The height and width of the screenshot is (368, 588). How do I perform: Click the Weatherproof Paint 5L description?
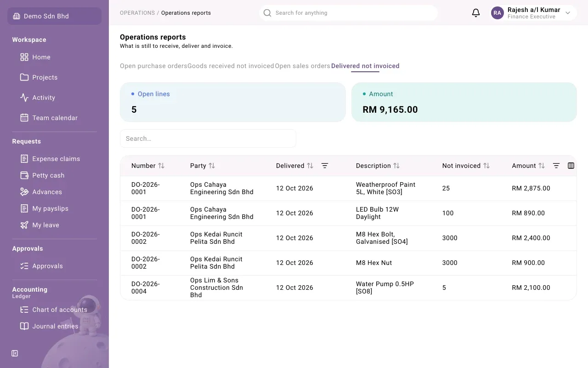point(386,188)
